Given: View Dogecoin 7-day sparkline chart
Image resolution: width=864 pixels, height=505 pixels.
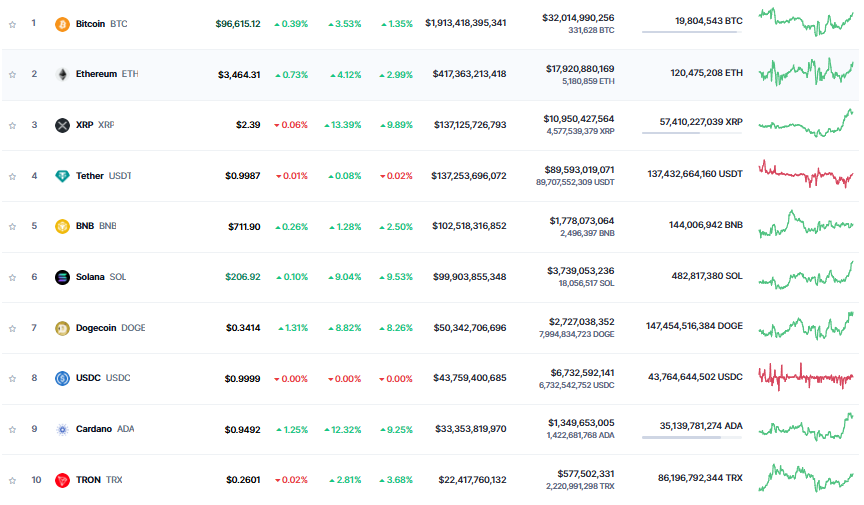Looking at the screenshot, I should point(806,325).
